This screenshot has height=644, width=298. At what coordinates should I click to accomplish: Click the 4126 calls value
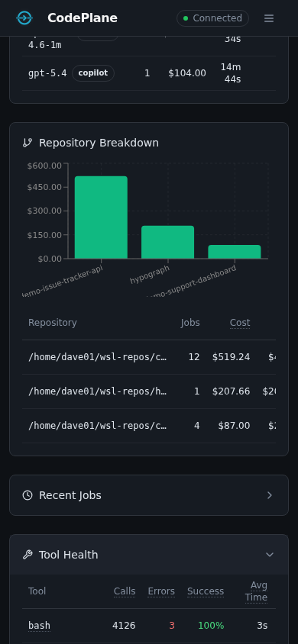[124, 626]
